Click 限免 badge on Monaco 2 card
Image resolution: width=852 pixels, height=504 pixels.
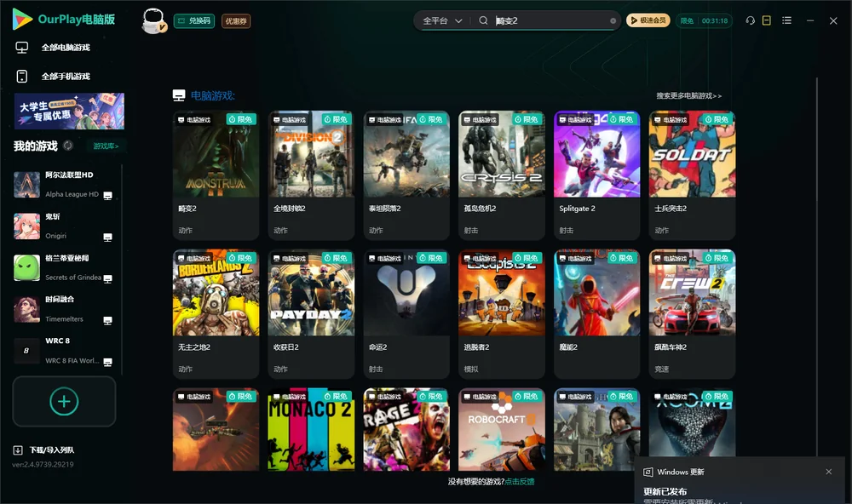point(336,396)
